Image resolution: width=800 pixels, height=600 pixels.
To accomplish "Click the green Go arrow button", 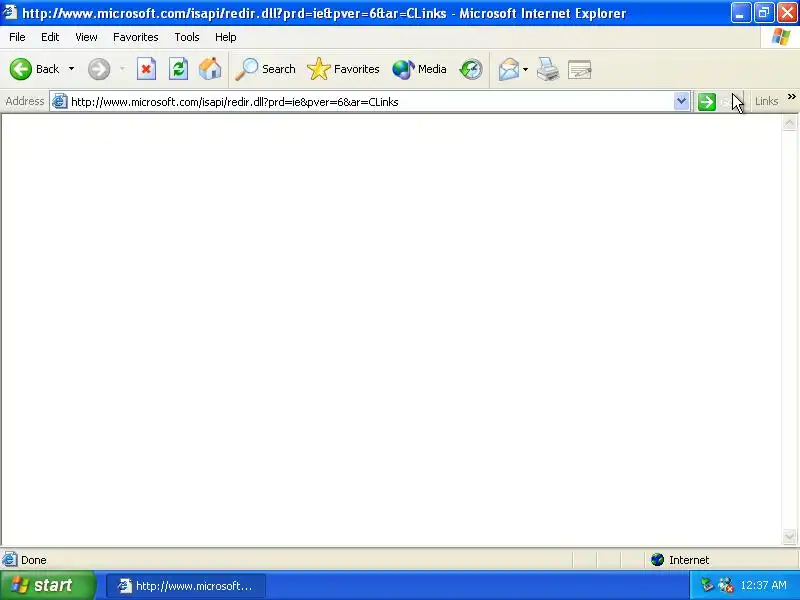I will [707, 102].
